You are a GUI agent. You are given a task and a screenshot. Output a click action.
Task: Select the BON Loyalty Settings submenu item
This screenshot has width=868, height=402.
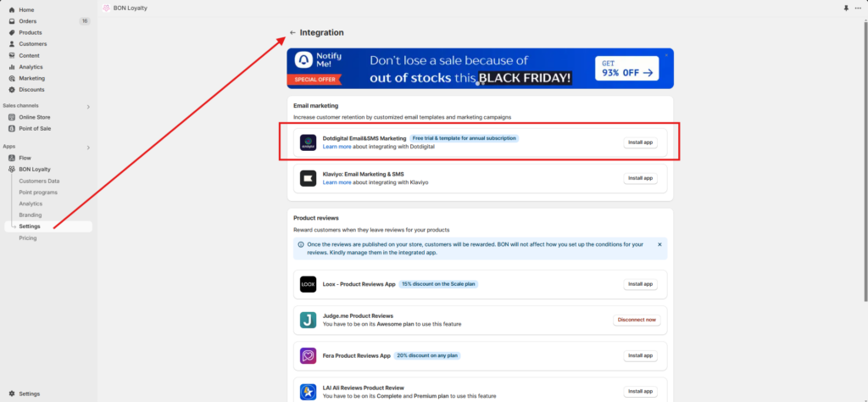(x=48, y=226)
